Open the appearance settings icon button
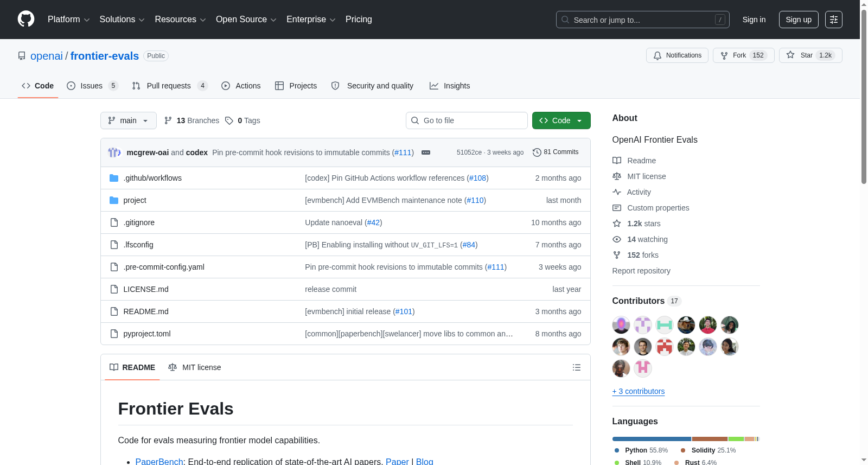Screen dimensions: 868x465 coord(834,20)
